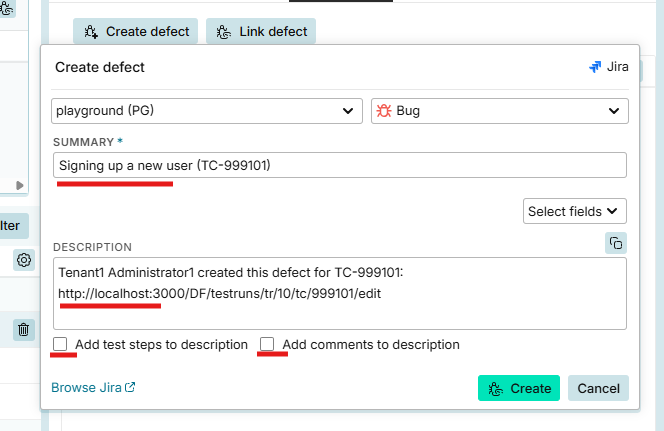Click external link icon beside Browse Jira

(130, 387)
